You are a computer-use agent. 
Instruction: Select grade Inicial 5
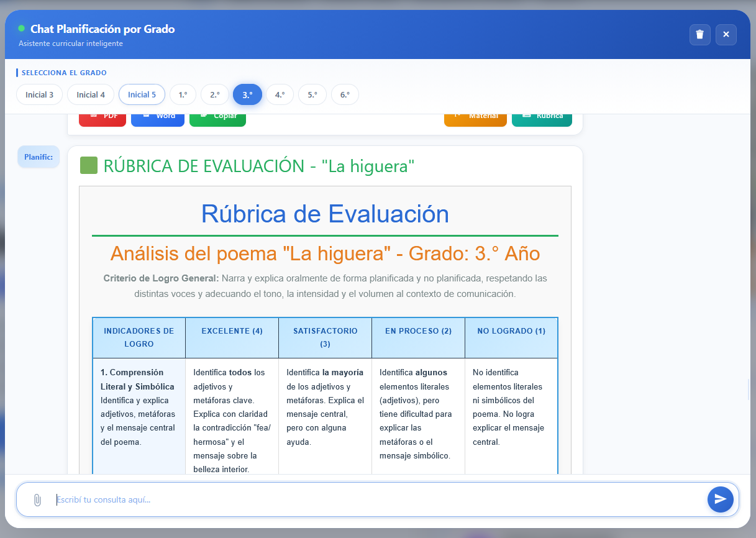click(142, 94)
